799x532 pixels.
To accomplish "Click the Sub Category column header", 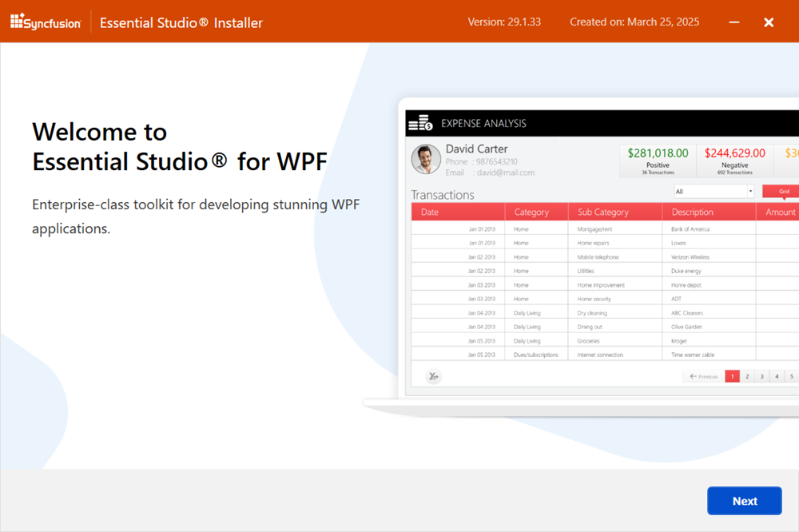I will click(x=615, y=212).
